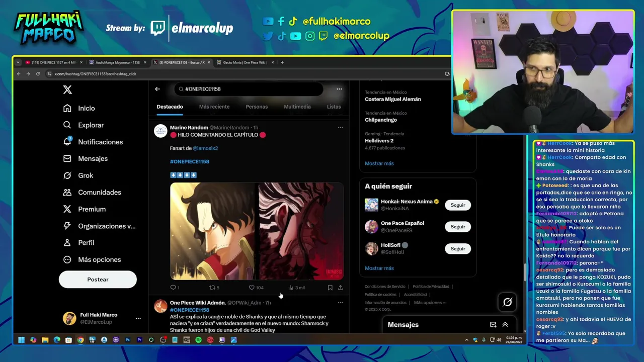Bookmark the Marine Random post
The height and width of the screenshot is (362, 644).
pos(330,288)
